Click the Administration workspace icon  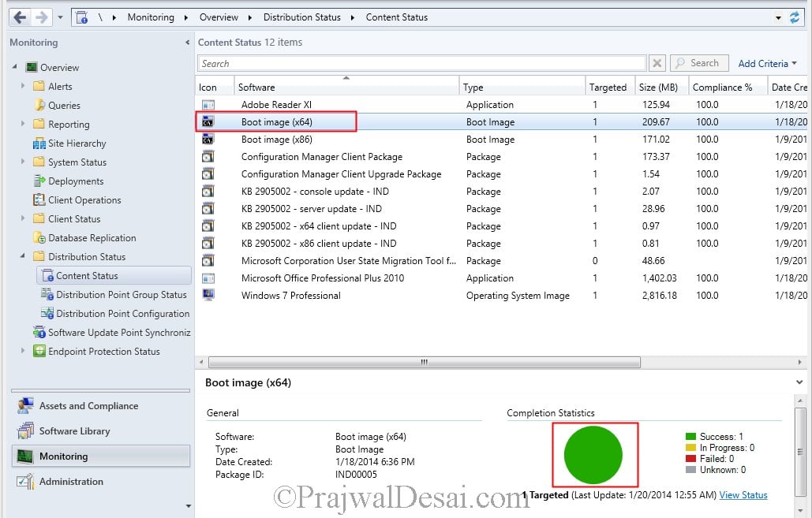tap(25, 481)
